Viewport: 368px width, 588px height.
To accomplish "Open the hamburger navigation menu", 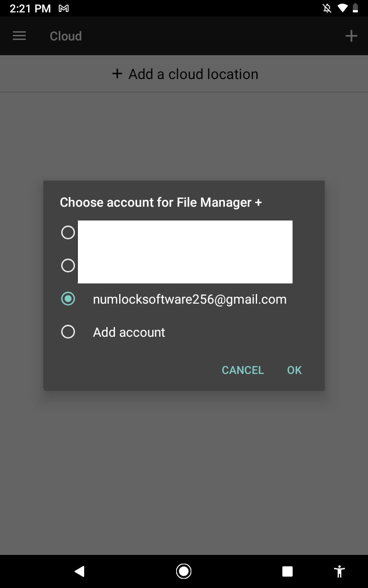I will coord(19,36).
